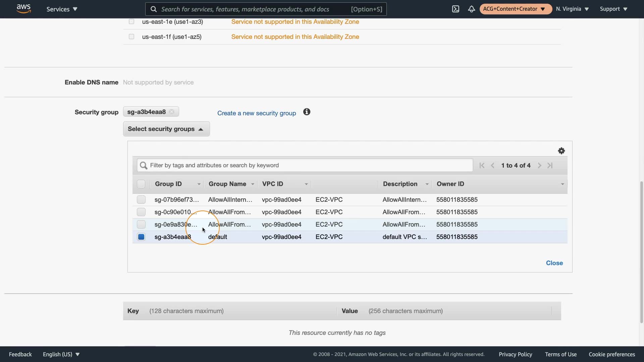This screenshot has height=362, width=644.
Task: Go to the next page arrow icon
Action: point(539,165)
